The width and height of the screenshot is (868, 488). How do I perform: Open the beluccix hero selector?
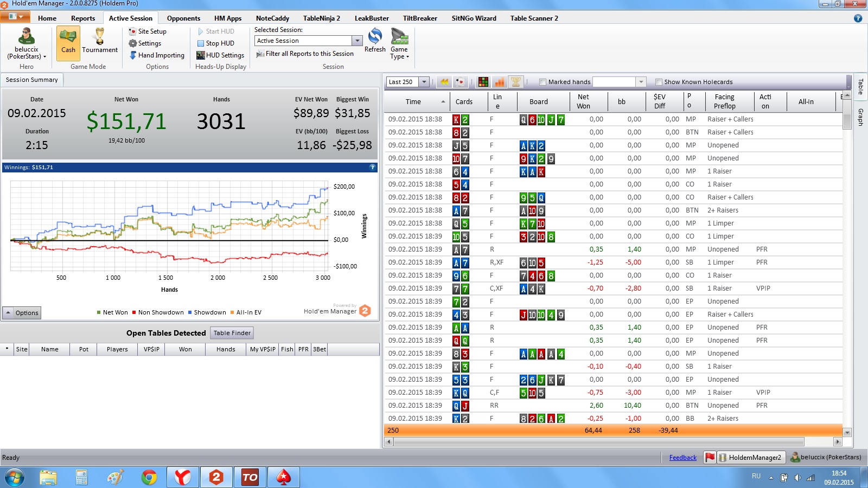(x=26, y=44)
